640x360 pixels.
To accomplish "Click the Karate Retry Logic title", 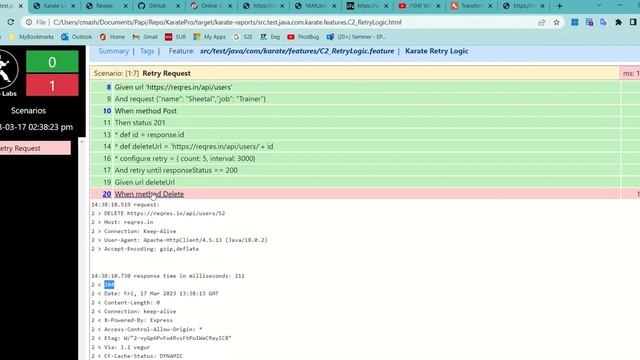I will 436,51.
